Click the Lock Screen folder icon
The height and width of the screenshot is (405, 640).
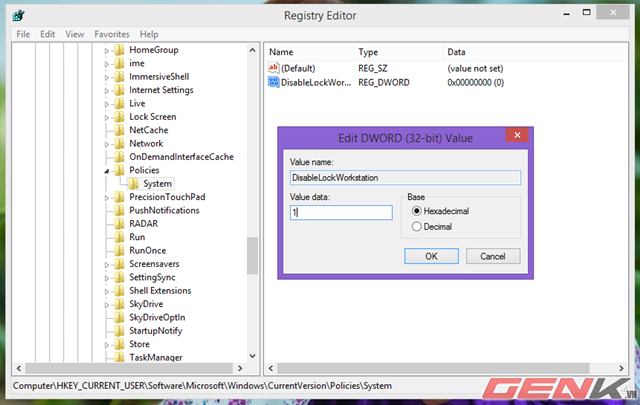pos(120,117)
